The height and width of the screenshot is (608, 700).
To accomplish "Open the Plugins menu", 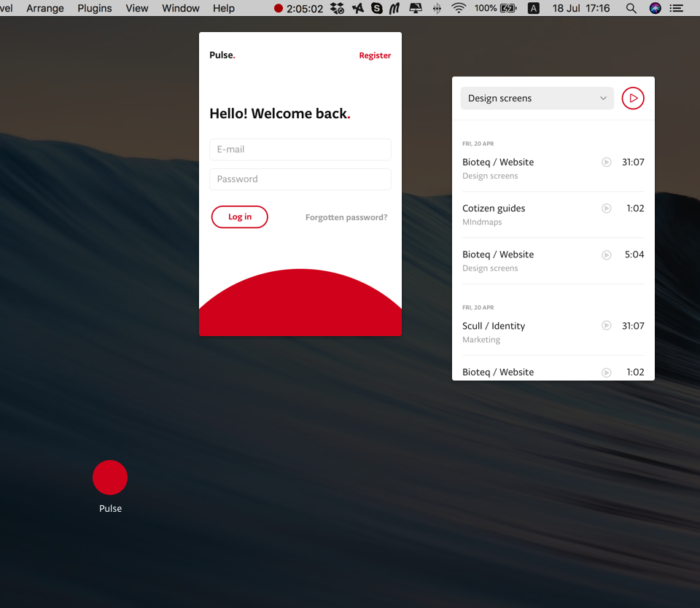I will [x=95, y=8].
